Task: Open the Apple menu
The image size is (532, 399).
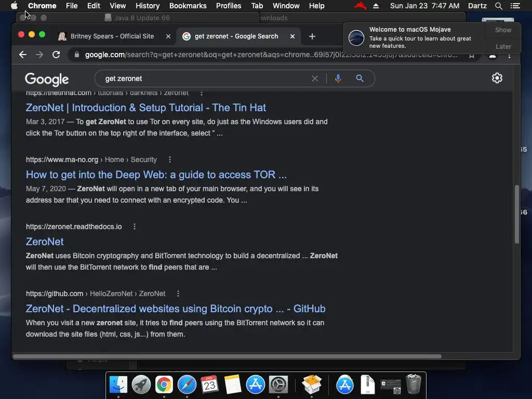Action: 14,6
